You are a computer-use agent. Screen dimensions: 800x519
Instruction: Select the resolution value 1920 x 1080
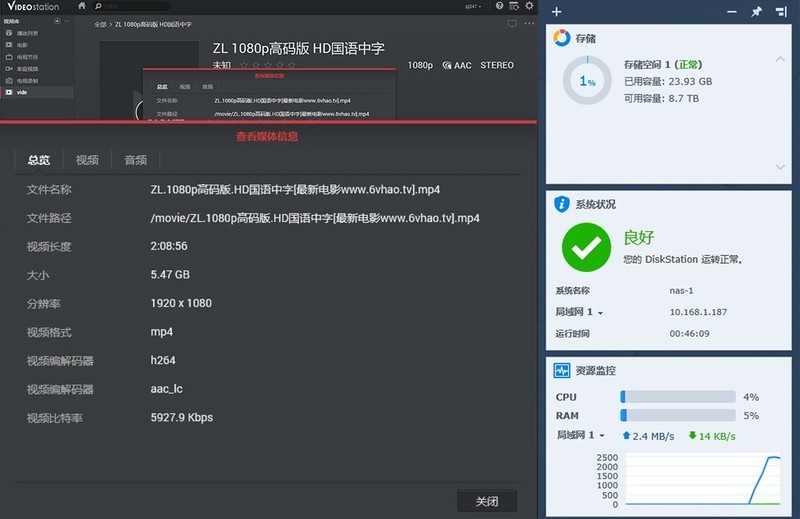pos(181,303)
